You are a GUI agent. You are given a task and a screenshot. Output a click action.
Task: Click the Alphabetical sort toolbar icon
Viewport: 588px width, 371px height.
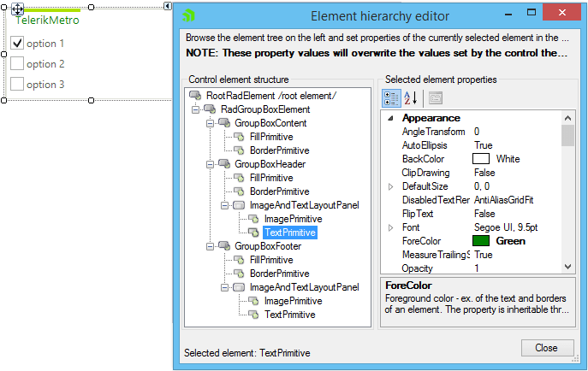click(411, 98)
